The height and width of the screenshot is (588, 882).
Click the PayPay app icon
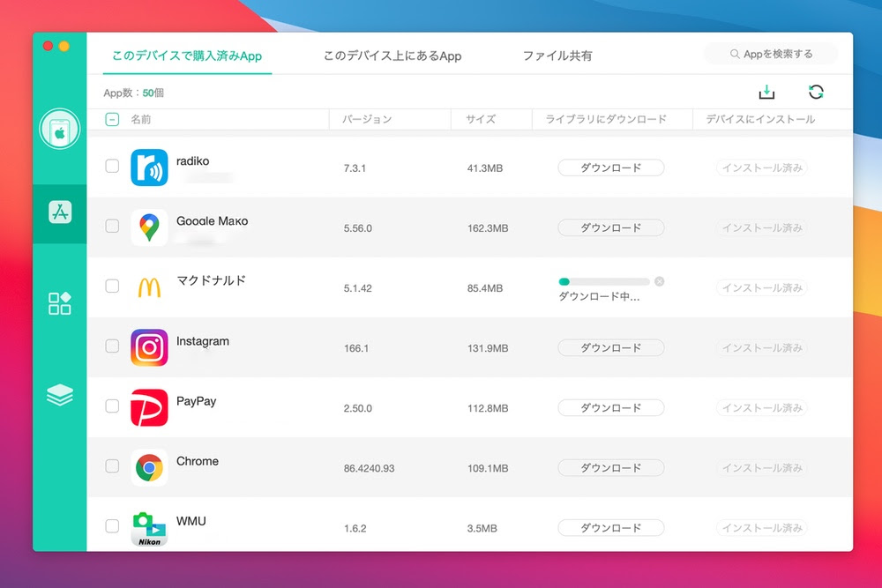coord(149,407)
